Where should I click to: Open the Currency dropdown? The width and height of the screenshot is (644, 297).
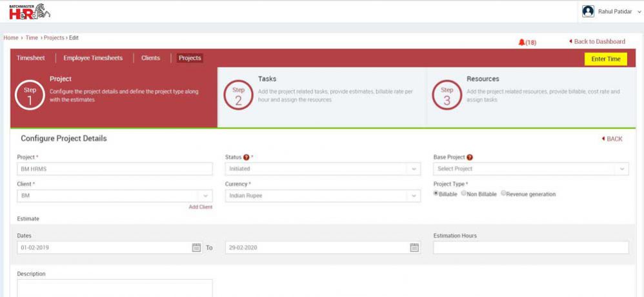click(x=414, y=196)
